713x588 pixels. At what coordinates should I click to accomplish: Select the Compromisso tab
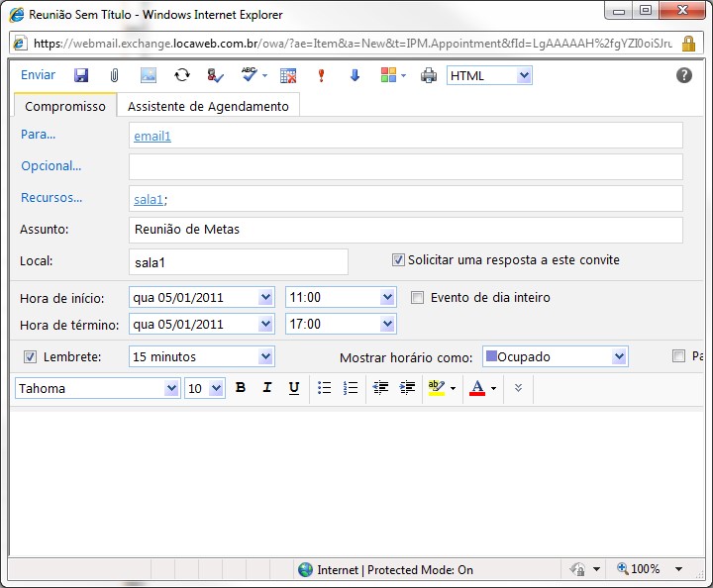pyautogui.click(x=65, y=106)
